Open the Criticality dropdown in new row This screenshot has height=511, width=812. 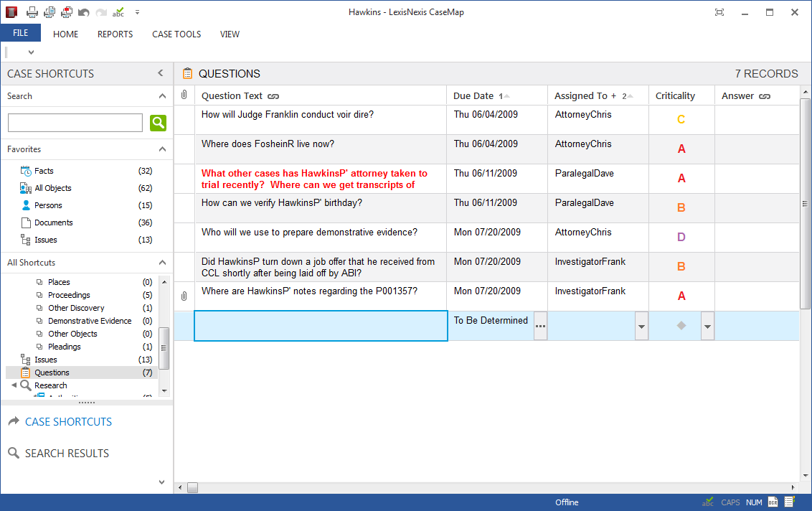click(707, 327)
